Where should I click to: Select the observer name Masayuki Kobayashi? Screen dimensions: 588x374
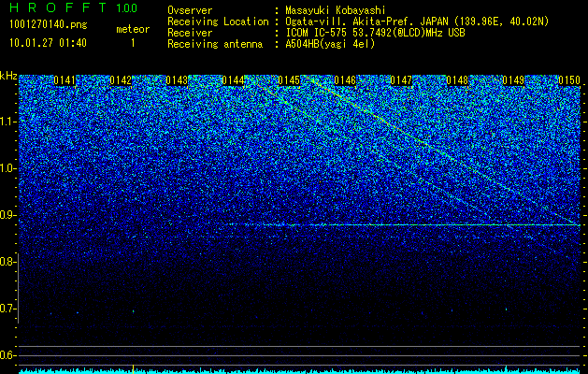pyautogui.click(x=336, y=10)
